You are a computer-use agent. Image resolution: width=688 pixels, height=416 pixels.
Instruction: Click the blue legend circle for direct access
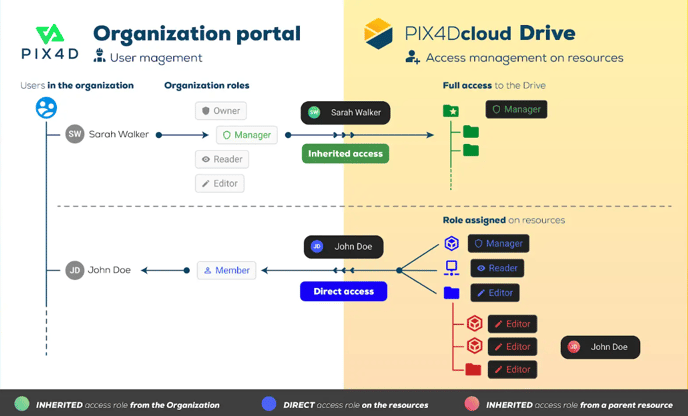pos(269,404)
